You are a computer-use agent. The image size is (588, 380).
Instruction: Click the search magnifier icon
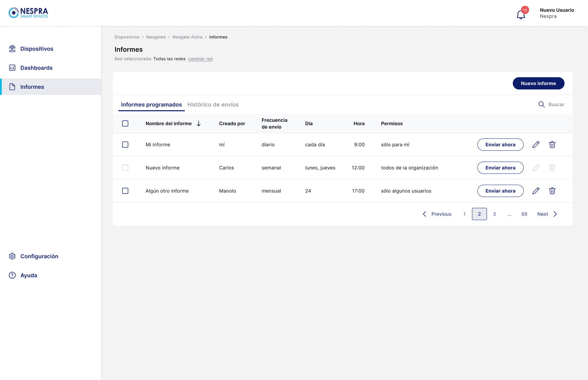coord(541,104)
